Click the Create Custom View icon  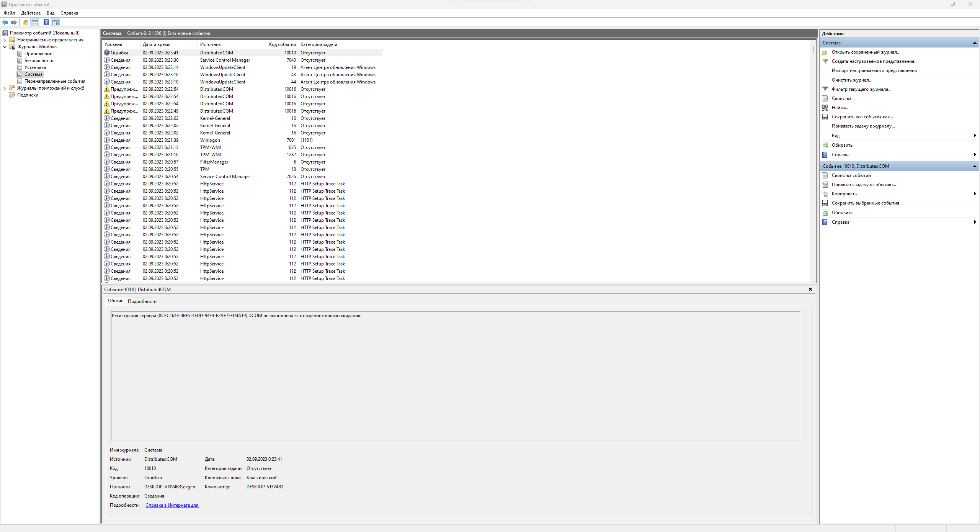[826, 61]
